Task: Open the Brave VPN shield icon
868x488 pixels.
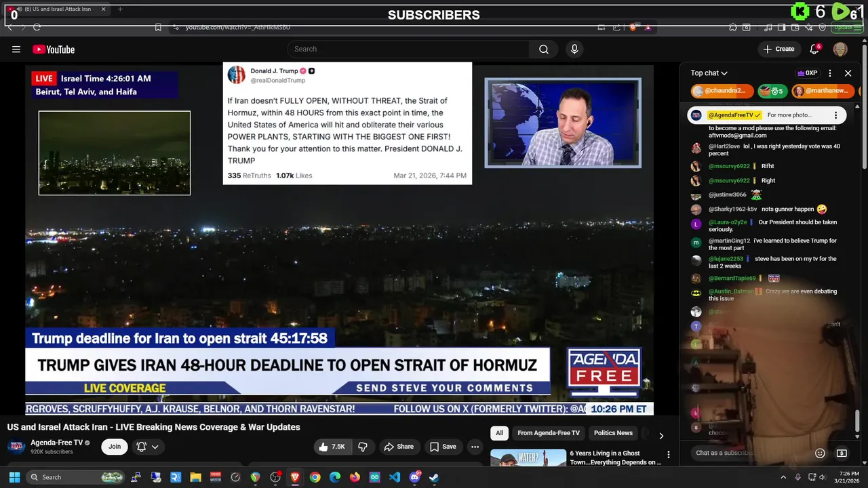Action: tap(823, 27)
